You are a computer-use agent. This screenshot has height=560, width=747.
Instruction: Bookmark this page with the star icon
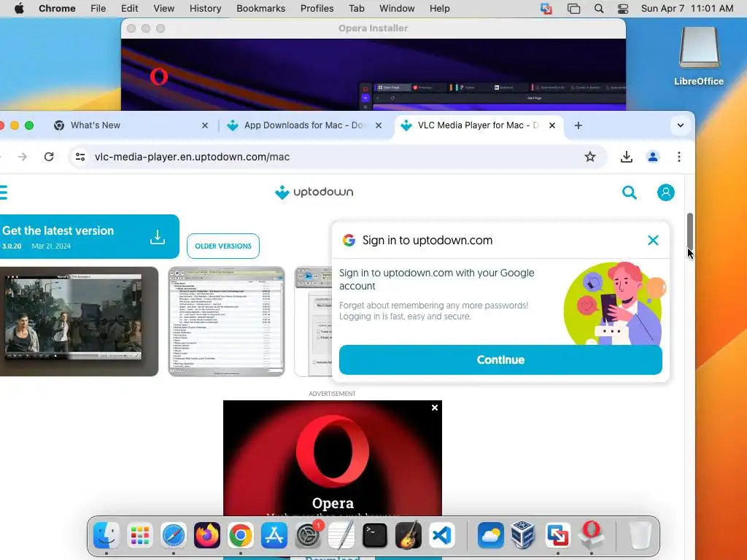click(589, 157)
